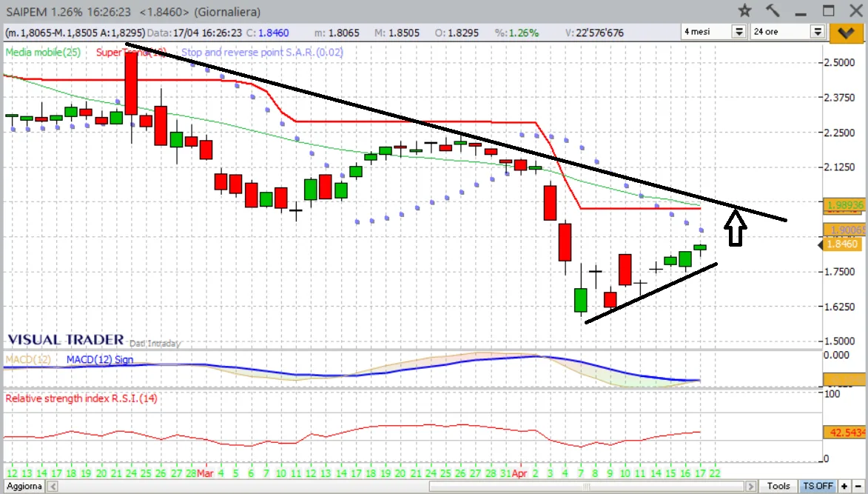Click the MACD(12) Sign label
868x494 pixels.
tap(100, 359)
